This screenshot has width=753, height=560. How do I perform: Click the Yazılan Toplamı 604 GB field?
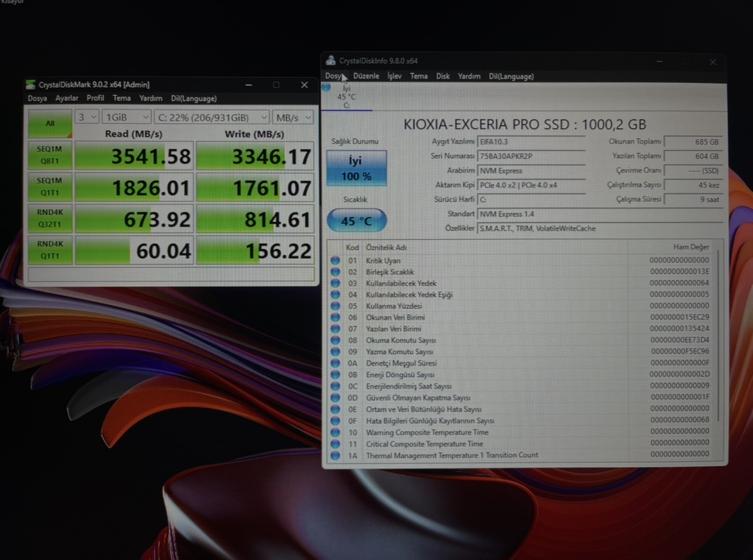[x=694, y=156]
